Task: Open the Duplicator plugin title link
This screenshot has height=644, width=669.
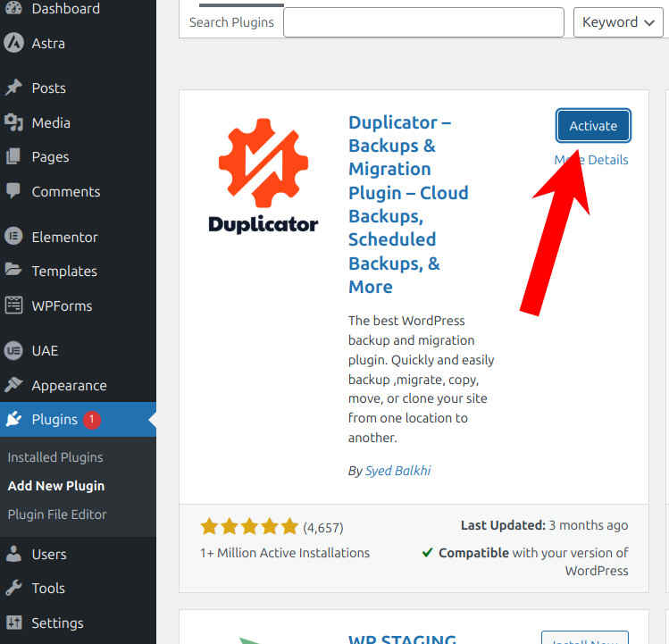Action: (408, 205)
